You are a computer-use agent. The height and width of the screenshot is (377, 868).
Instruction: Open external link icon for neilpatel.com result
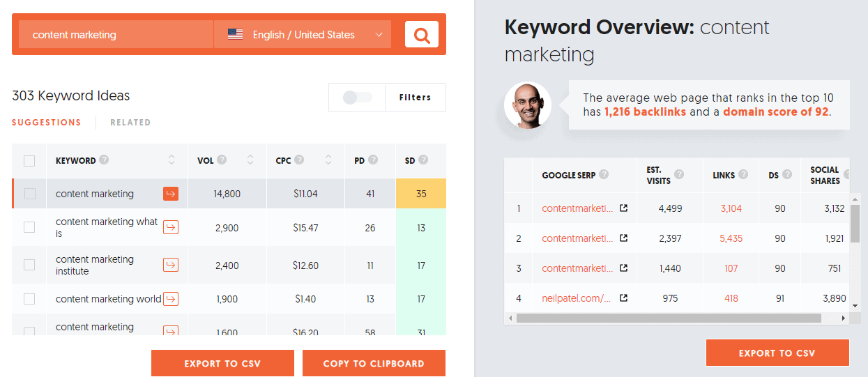(623, 298)
